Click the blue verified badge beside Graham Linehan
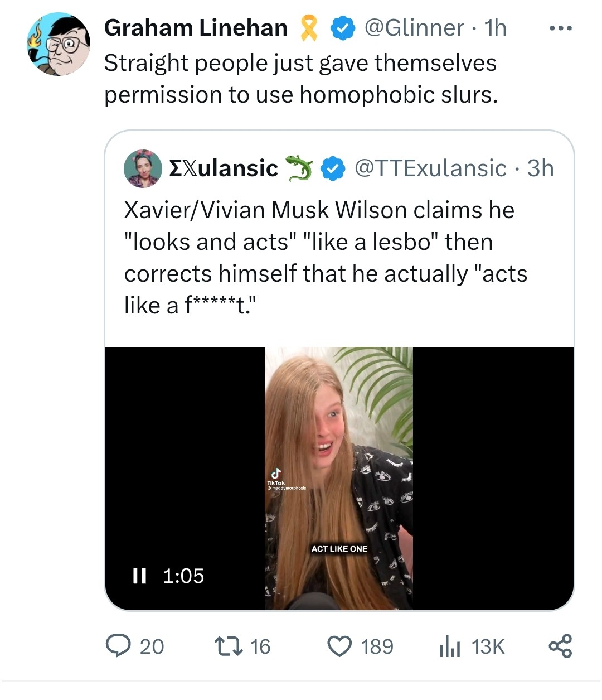The image size is (602, 700). (x=343, y=28)
